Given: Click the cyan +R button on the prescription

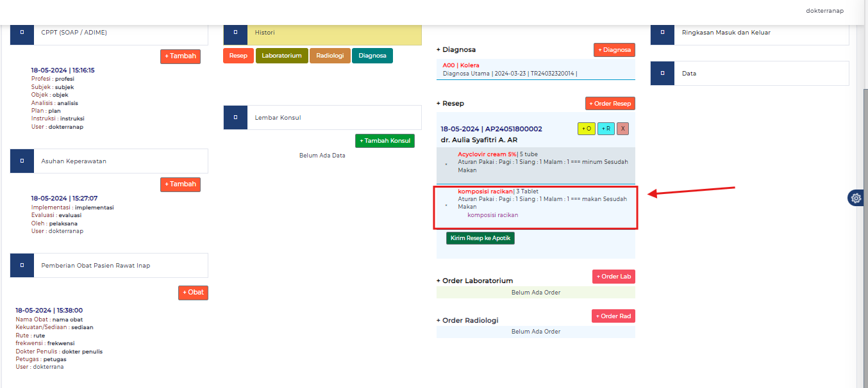Looking at the screenshot, I should pyautogui.click(x=605, y=129).
